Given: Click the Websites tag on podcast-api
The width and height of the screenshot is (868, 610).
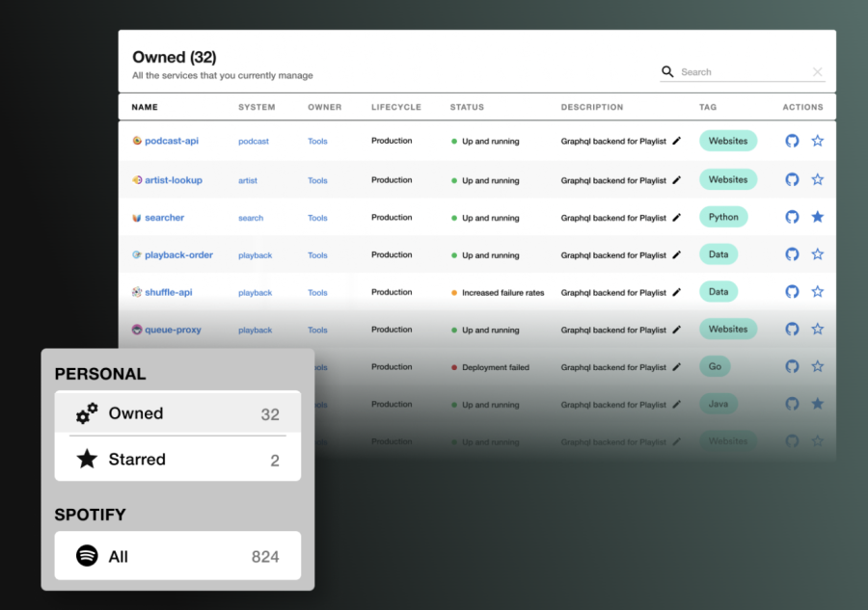Looking at the screenshot, I should click(x=728, y=141).
